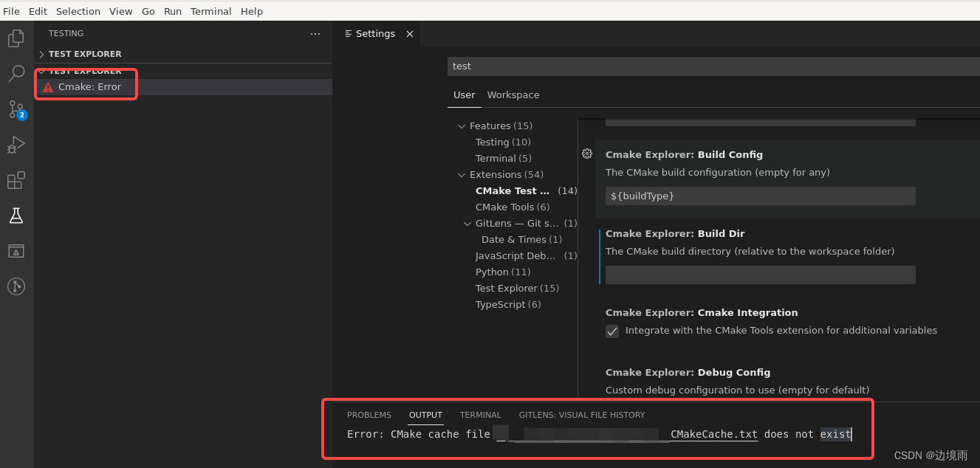Image resolution: width=980 pixels, height=468 pixels.
Task: Select the Testing beaker icon
Action: click(x=16, y=216)
